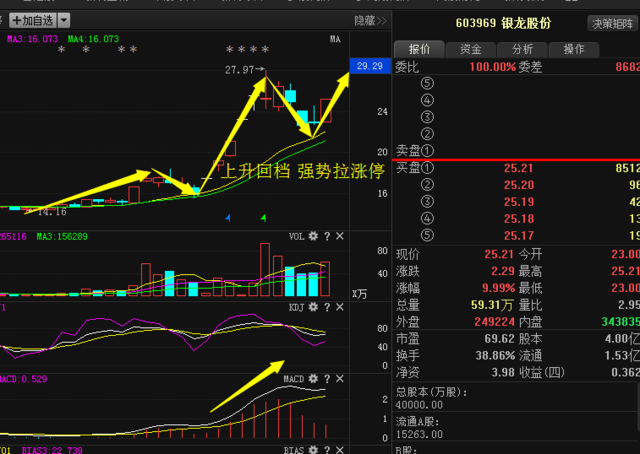Open MACD indicator settings gear

(313, 379)
